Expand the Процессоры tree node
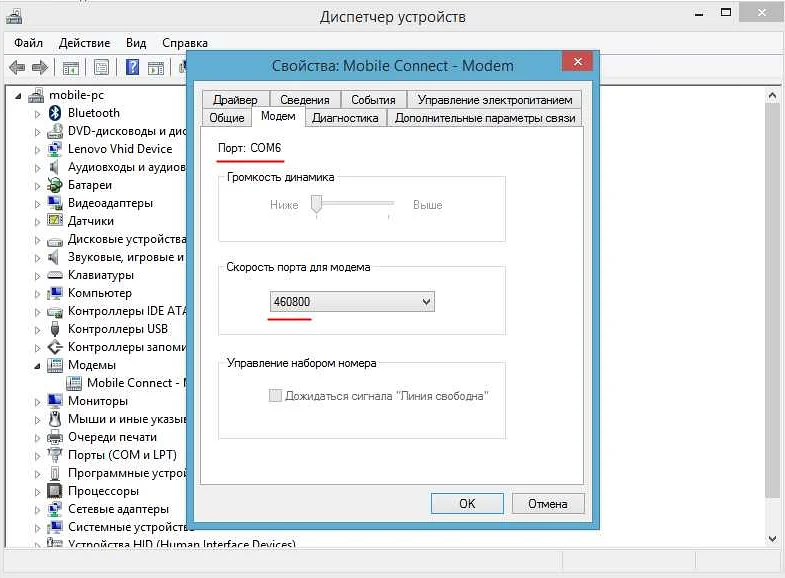Viewport: 785px width, 578px height. point(38,492)
